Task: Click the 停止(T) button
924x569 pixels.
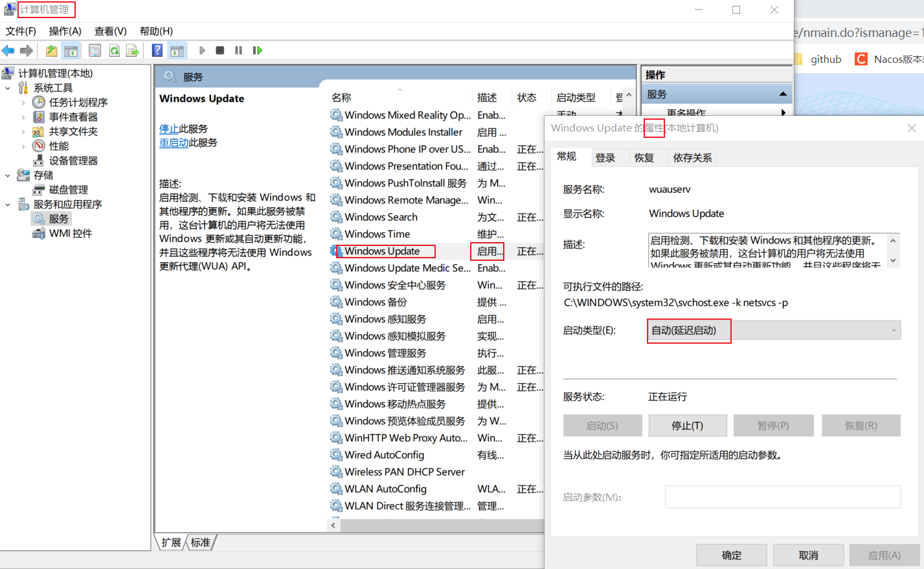Action: click(687, 425)
